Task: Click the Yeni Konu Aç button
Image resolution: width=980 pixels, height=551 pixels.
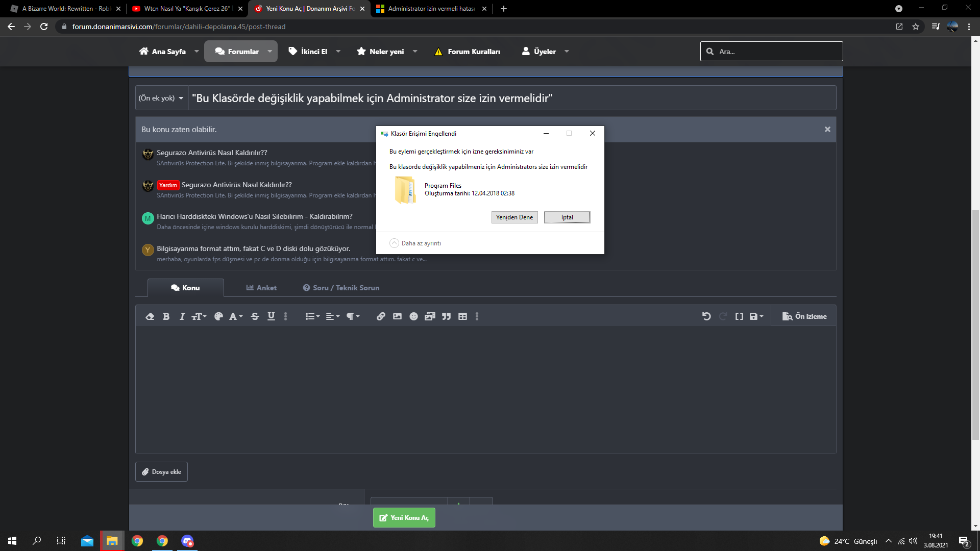Action: click(x=404, y=517)
